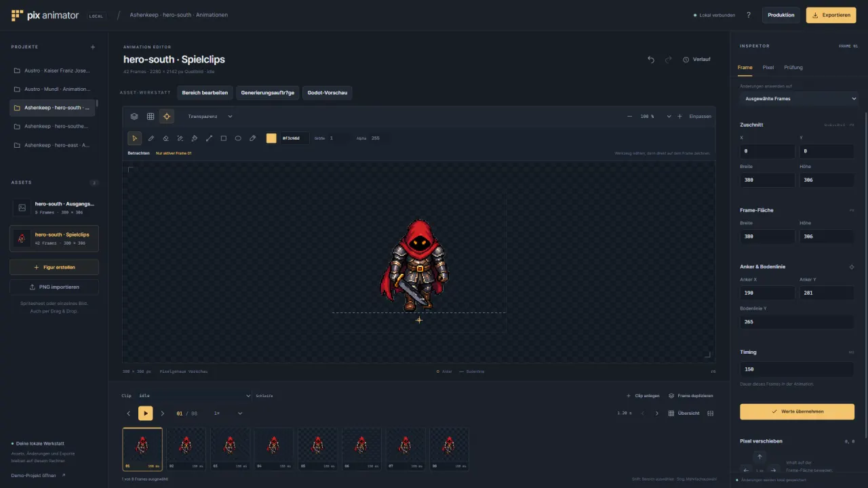Select the line tool
This screenshot has height=488, width=868.
[x=209, y=138]
